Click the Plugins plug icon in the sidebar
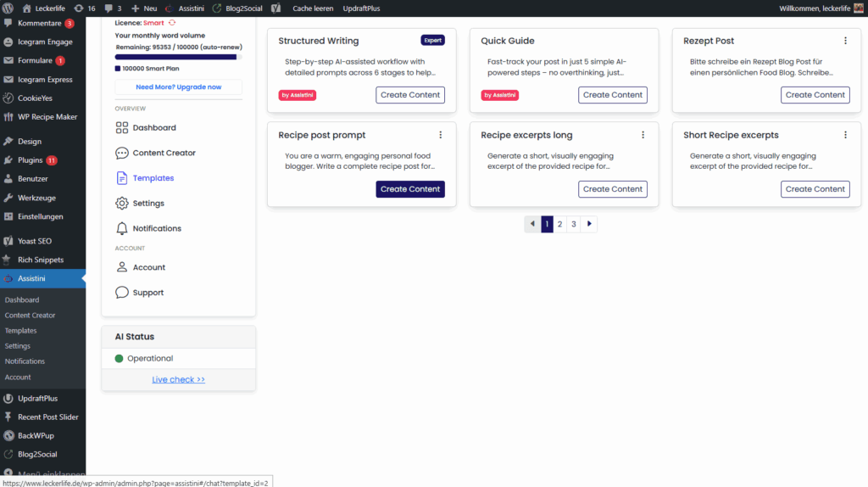 tap(8, 160)
